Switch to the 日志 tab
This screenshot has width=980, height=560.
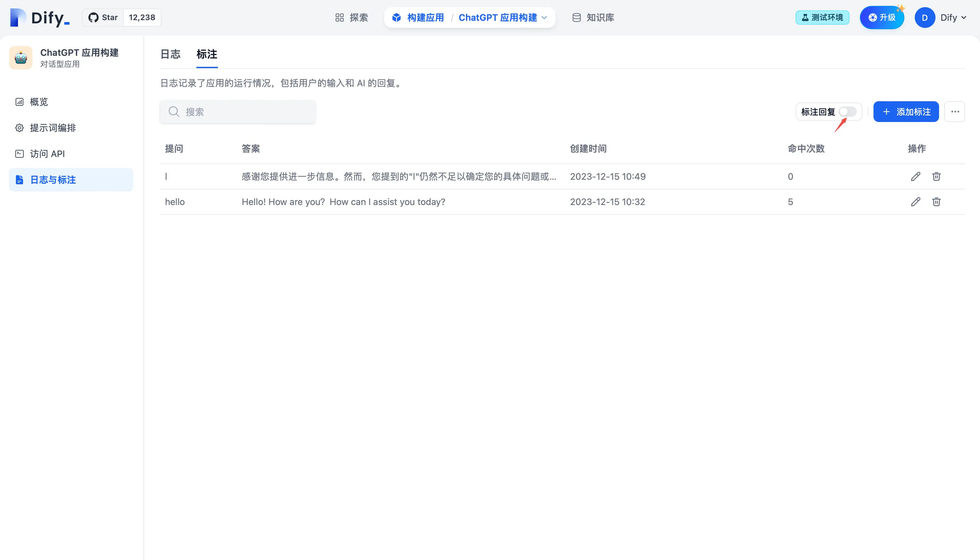click(170, 54)
